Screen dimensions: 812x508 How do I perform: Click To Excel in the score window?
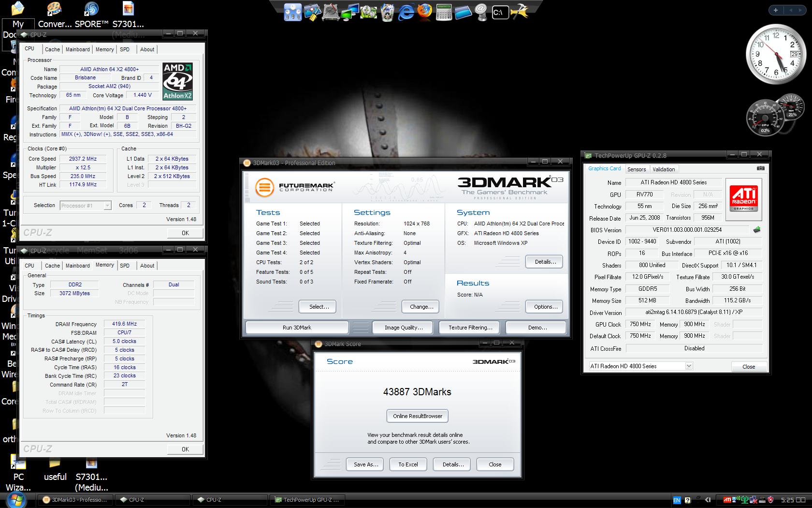(408, 464)
